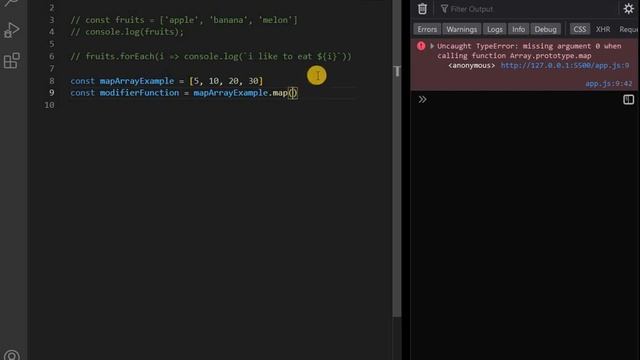The width and height of the screenshot is (640, 360).
Task: Click the array [5, 10, 20, 30]
Action: click(226, 81)
